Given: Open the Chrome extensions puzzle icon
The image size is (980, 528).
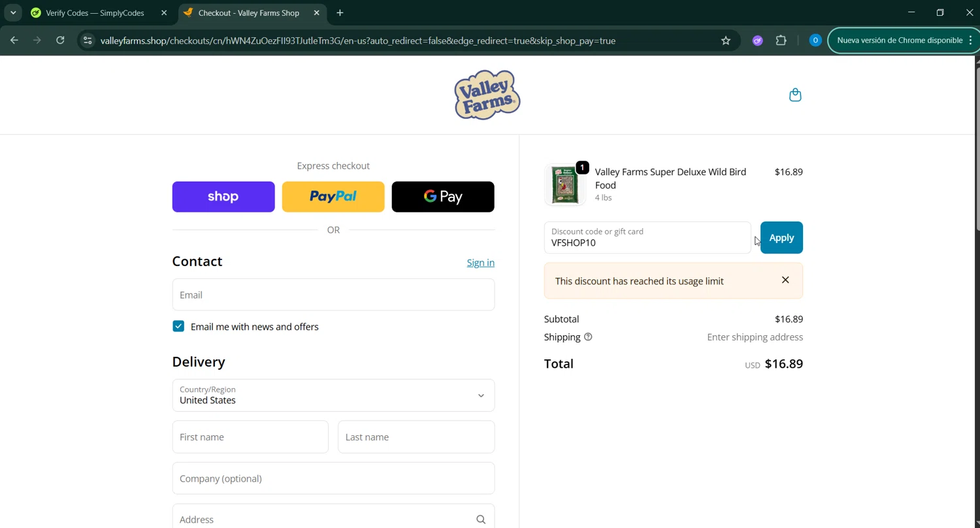Looking at the screenshot, I should tap(781, 41).
